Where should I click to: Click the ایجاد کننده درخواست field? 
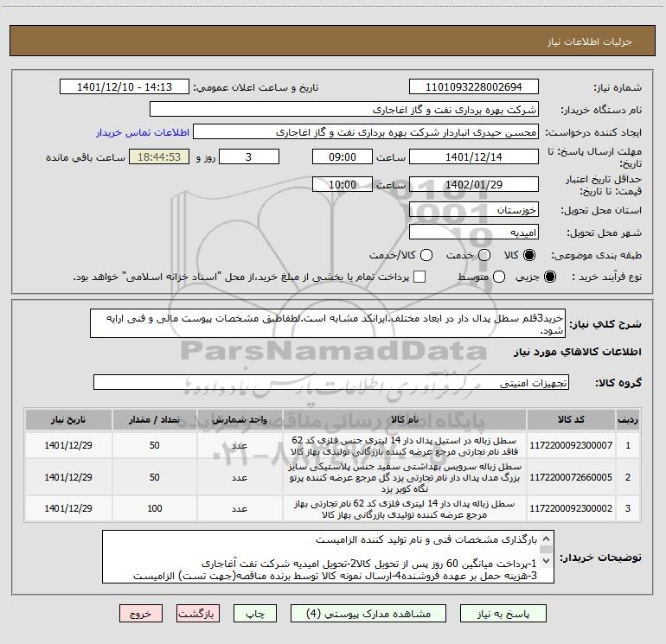coord(366,132)
